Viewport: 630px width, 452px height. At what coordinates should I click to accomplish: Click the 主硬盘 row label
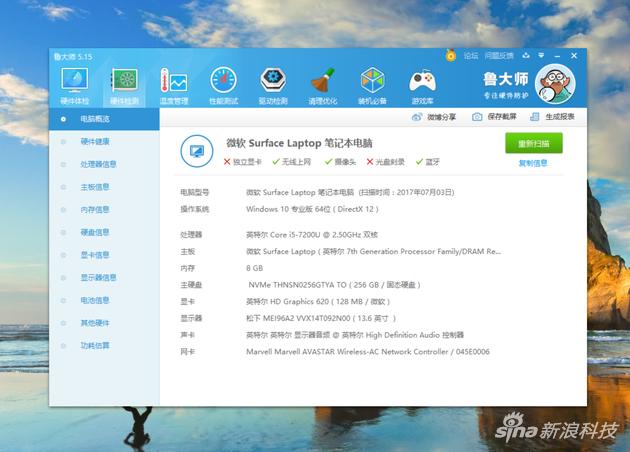[x=191, y=285]
